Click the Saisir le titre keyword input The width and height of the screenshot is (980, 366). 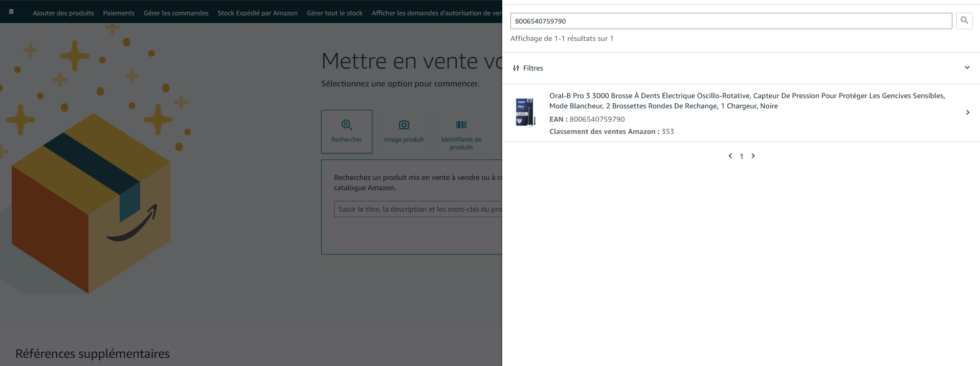click(418, 209)
